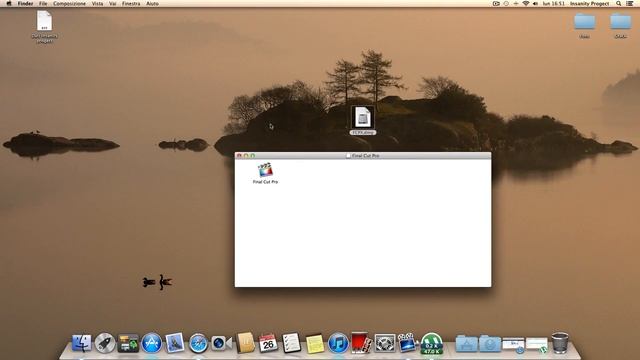
Task: Open Calendar showing 26 in the dock
Action: click(x=268, y=343)
